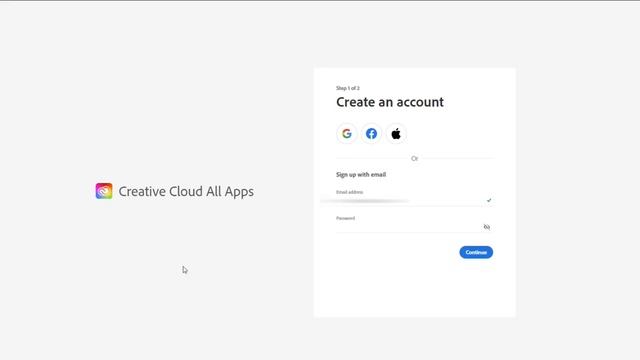Click the small Password label
Image resolution: width=640 pixels, height=360 pixels.
[345, 218]
